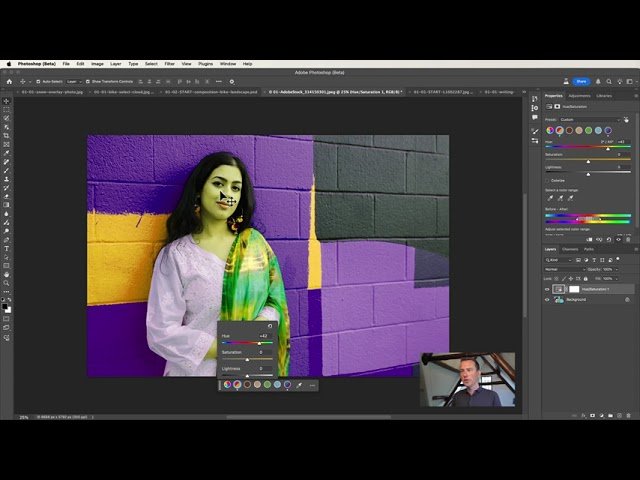
Task: Expand the more options dots in options bar
Action: tap(219, 82)
